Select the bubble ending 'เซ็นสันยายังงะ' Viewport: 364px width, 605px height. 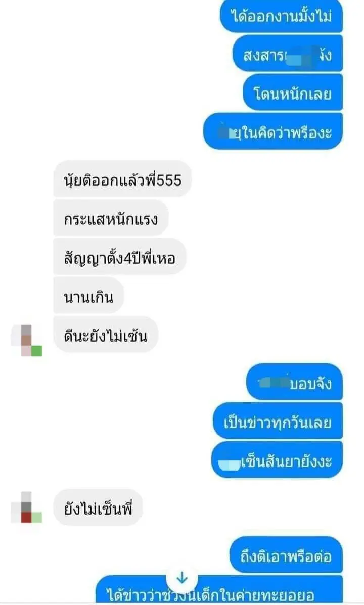(277, 460)
